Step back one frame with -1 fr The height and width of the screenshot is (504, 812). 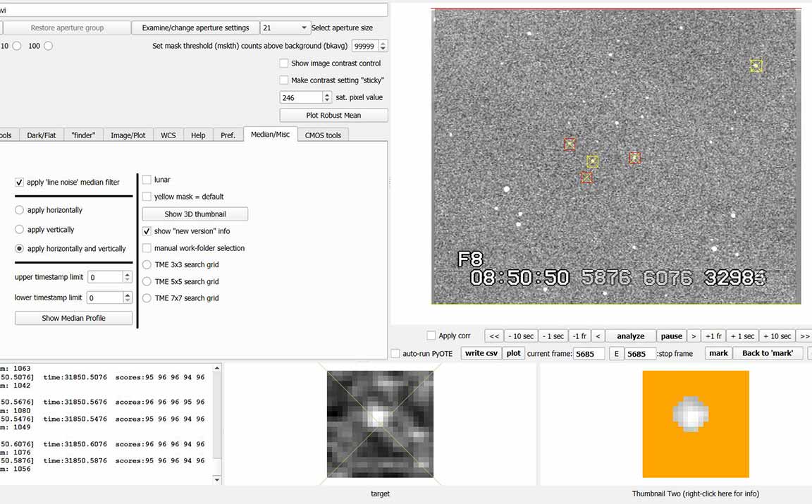click(x=579, y=336)
